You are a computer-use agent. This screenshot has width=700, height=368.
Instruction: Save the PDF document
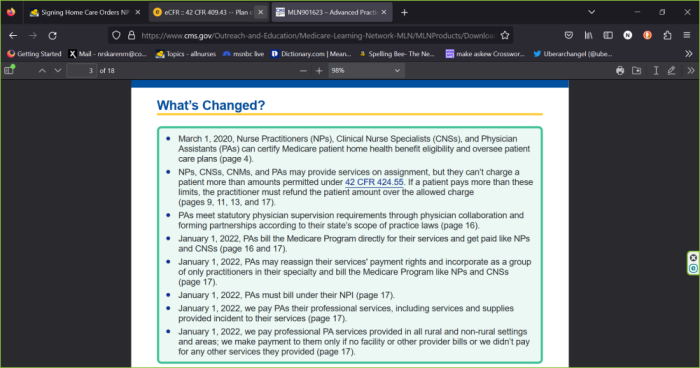click(637, 71)
